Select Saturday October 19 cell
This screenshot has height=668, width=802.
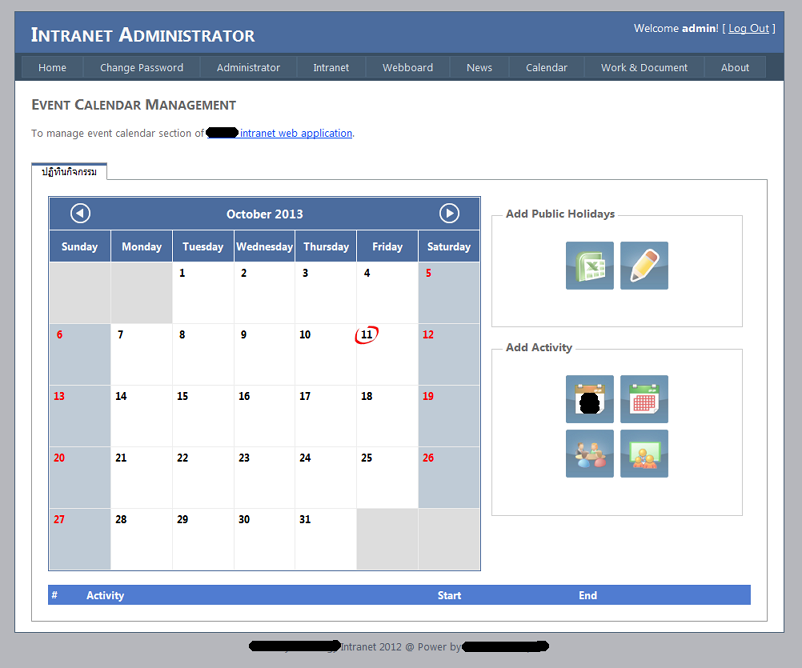click(x=449, y=416)
